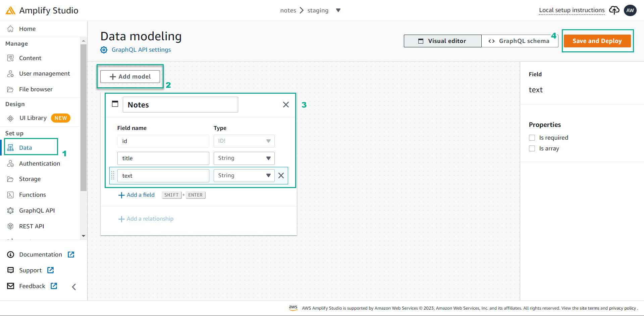Click the REST API icon
Image resolution: width=644 pixels, height=316 pixels.
(x=10, y=226)
